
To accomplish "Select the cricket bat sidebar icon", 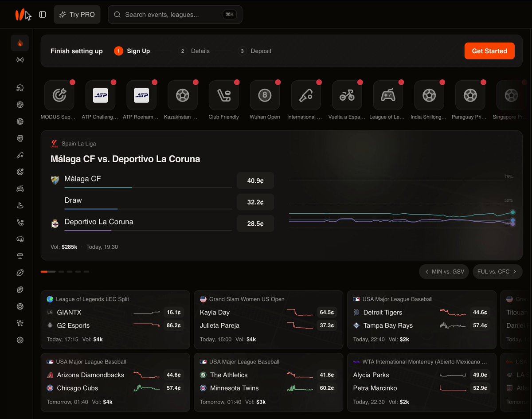I will tap(20, 155).
